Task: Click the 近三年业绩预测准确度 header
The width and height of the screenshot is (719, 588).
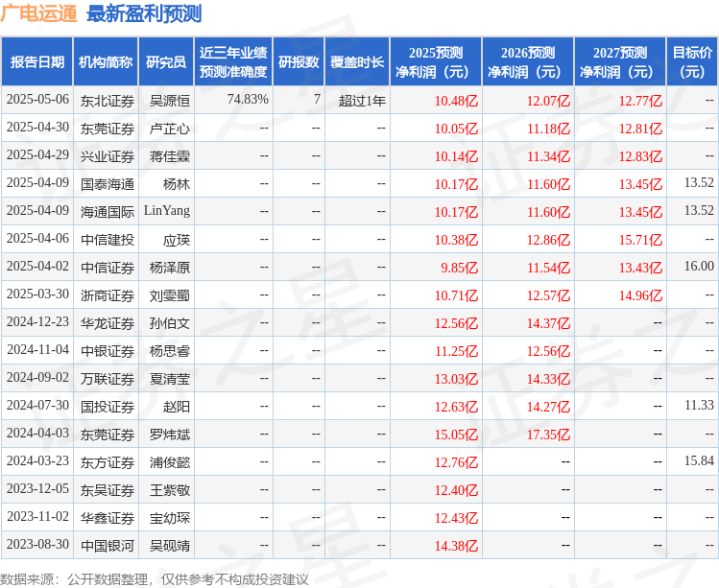Action: 233,62
